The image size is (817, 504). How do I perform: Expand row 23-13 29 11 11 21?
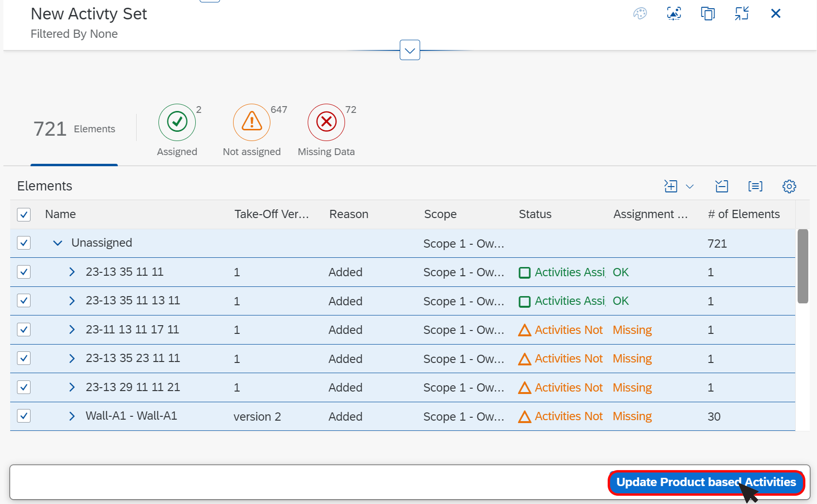pyautogui.click(x=72, y=387)
